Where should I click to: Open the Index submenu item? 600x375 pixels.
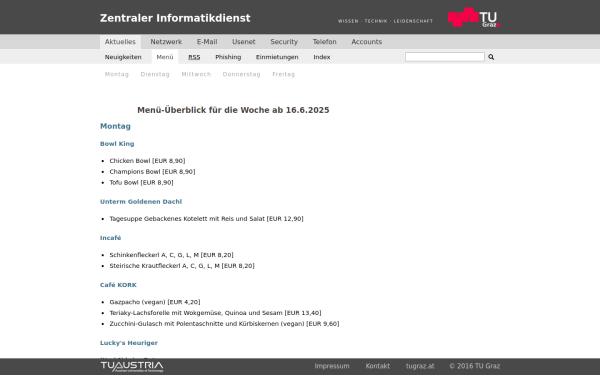(x=322, y=57)
